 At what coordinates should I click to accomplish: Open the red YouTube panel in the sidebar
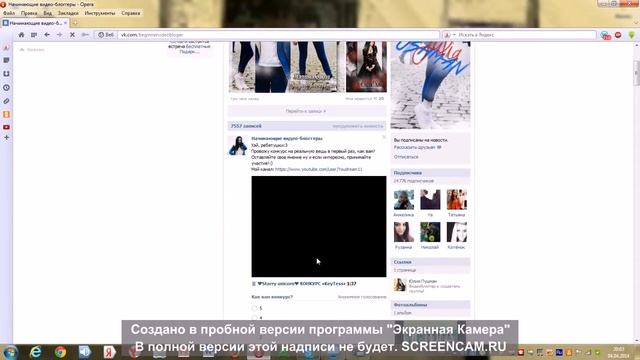[6, 127]
